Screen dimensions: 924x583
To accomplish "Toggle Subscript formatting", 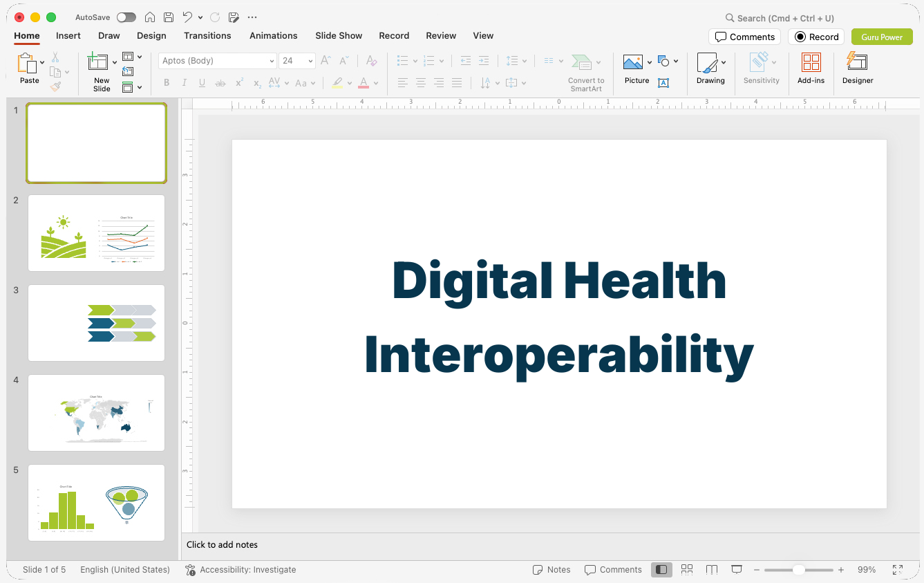I will pyautogui.click(x=257, y=83).
